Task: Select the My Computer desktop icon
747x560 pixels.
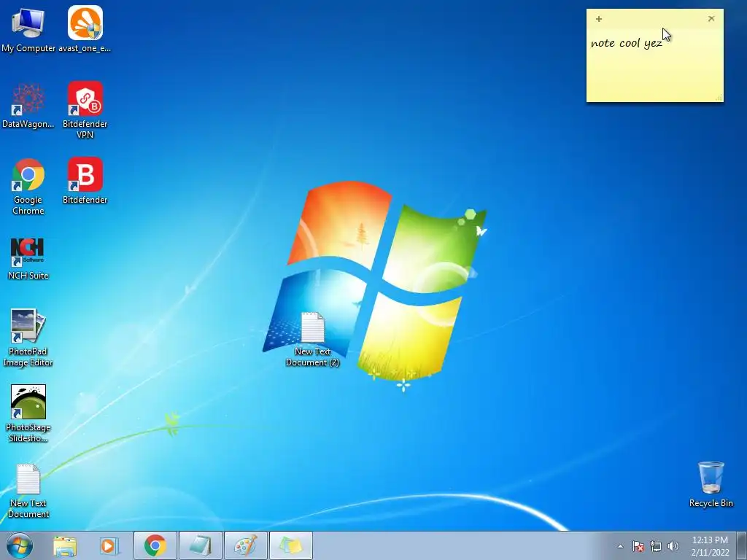Action: (28, 28)
